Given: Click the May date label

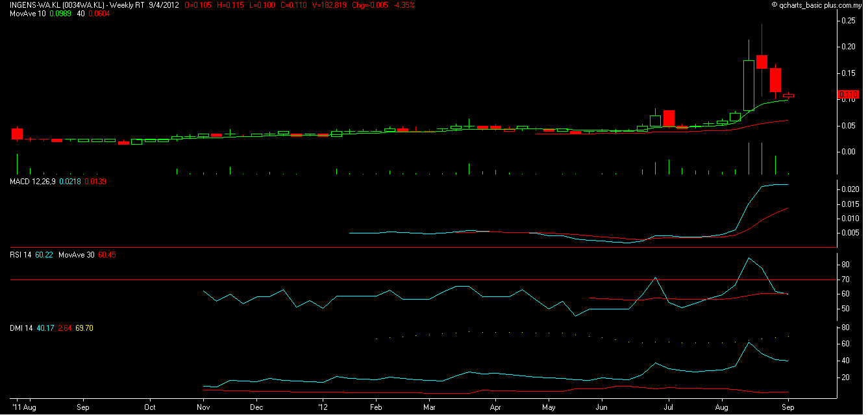Looking at the screenshot, I should tap(549, 408).
